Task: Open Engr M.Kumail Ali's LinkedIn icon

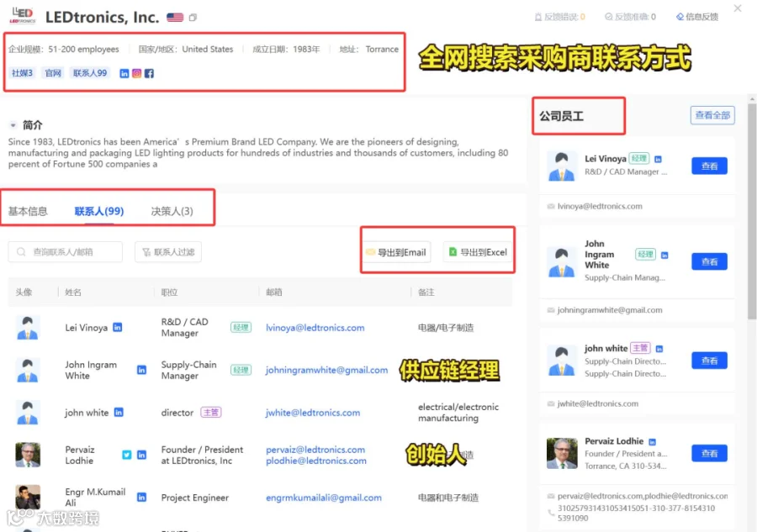Action: pos(141,497)
